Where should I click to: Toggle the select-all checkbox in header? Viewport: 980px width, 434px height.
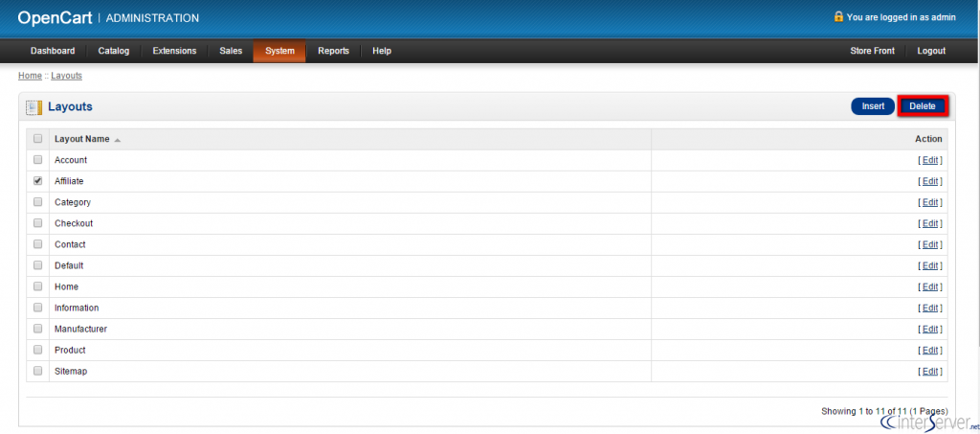37,139
